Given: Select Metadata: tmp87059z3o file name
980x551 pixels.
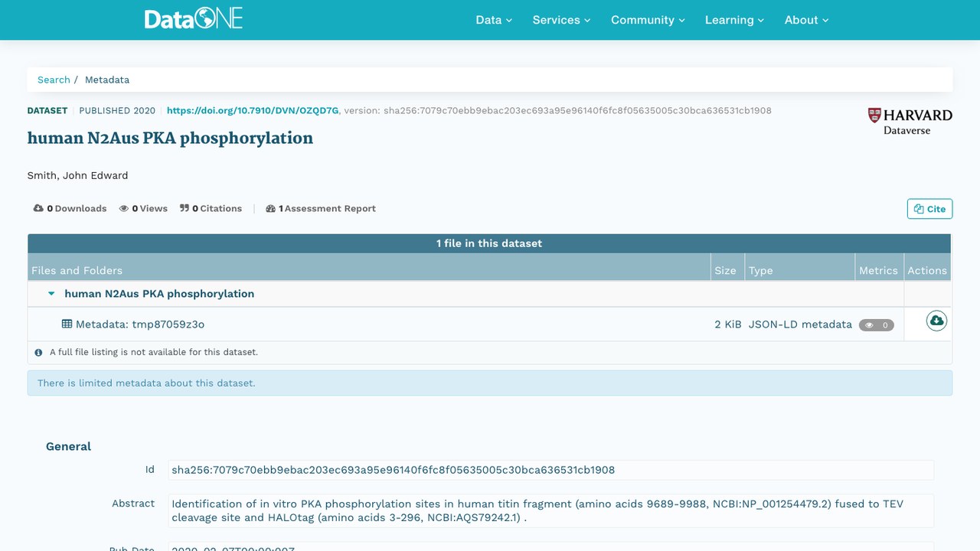Looking at the screenshot, I should click(140, 324).
